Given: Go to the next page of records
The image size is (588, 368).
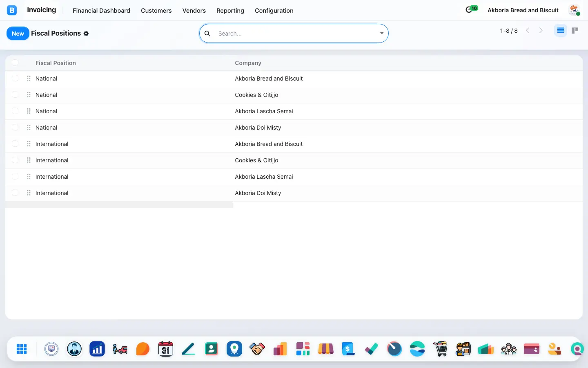Looking at the screenshot, I should click(541, 30).
